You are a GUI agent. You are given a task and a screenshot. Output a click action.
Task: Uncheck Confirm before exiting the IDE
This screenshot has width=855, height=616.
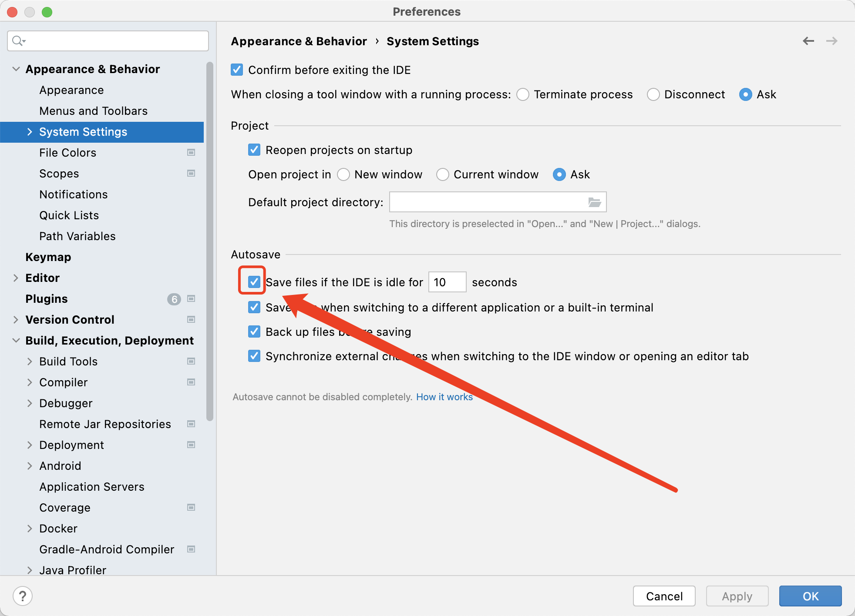click(237, 70)
